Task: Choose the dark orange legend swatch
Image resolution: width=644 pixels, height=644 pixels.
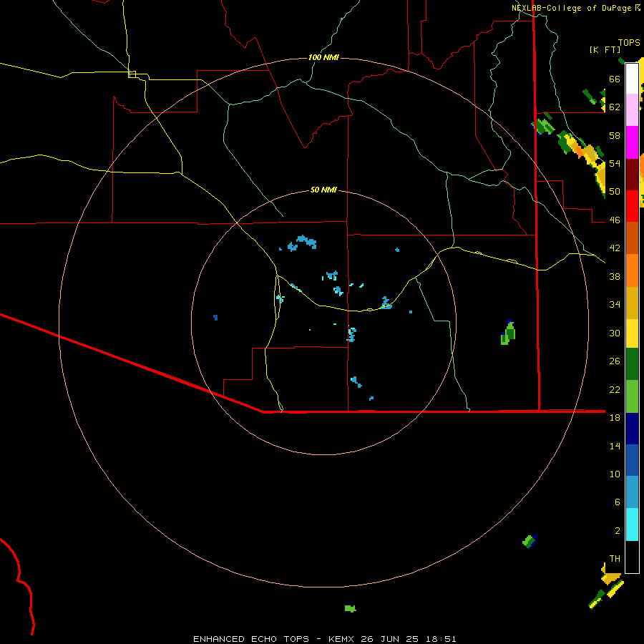Action: pos(632,238)
